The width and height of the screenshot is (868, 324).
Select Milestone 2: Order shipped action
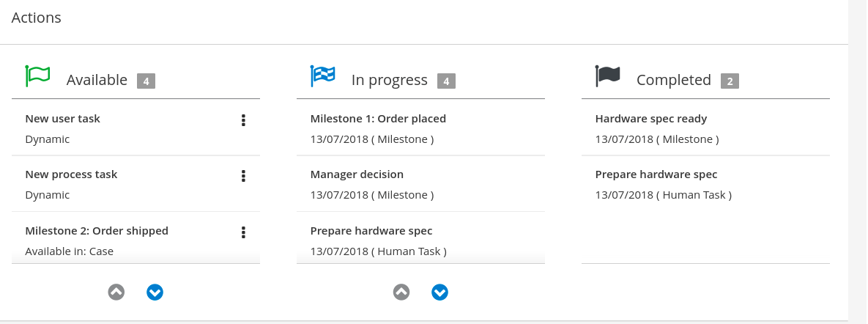click(x=97, y=231)
